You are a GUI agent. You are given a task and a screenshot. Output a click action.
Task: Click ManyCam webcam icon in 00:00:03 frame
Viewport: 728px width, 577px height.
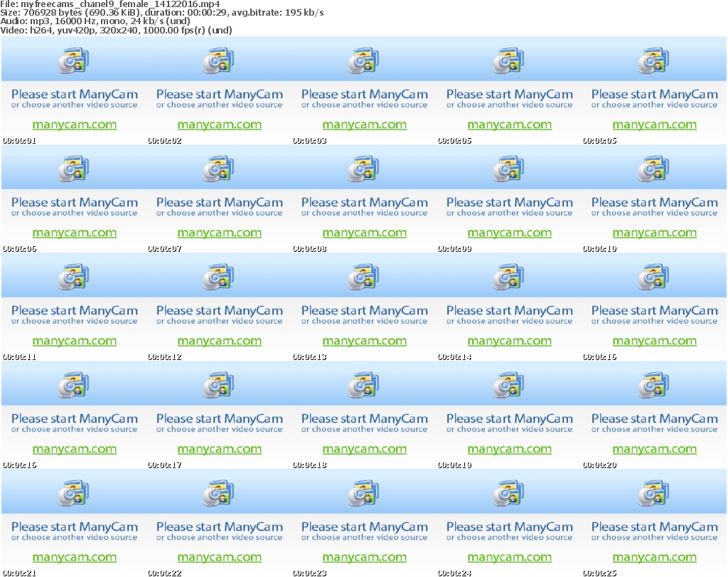coord(363,60)
